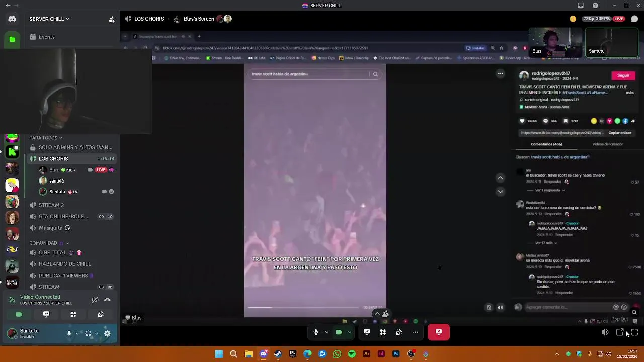
Task: Toggle camera in voice connection panel
Action: coord(19,314)
